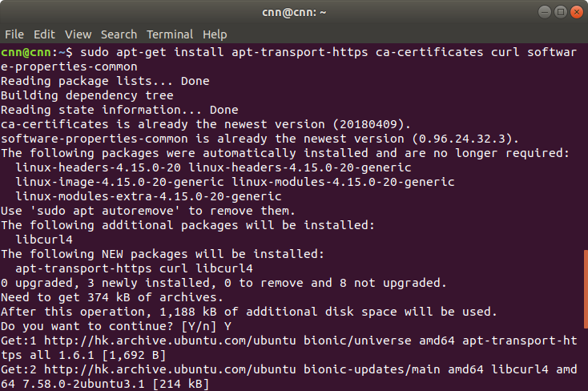
Task: Click the 'Building dependency tree' line
Action: [x=87, y=95]
